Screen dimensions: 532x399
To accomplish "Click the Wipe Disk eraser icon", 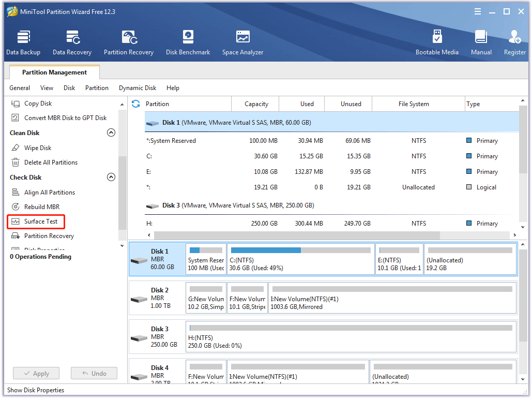I will click(x=16, y=147).
